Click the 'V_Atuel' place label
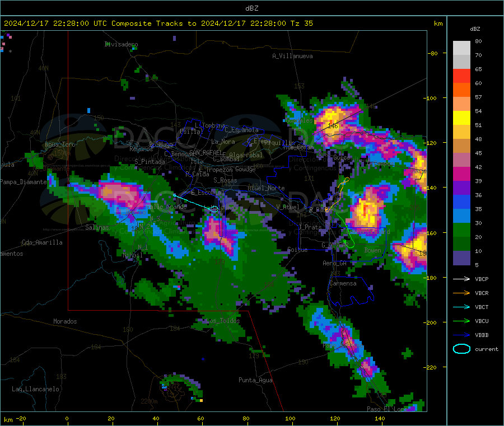Screen dimensions: 504x426 (x=288, y=207)
